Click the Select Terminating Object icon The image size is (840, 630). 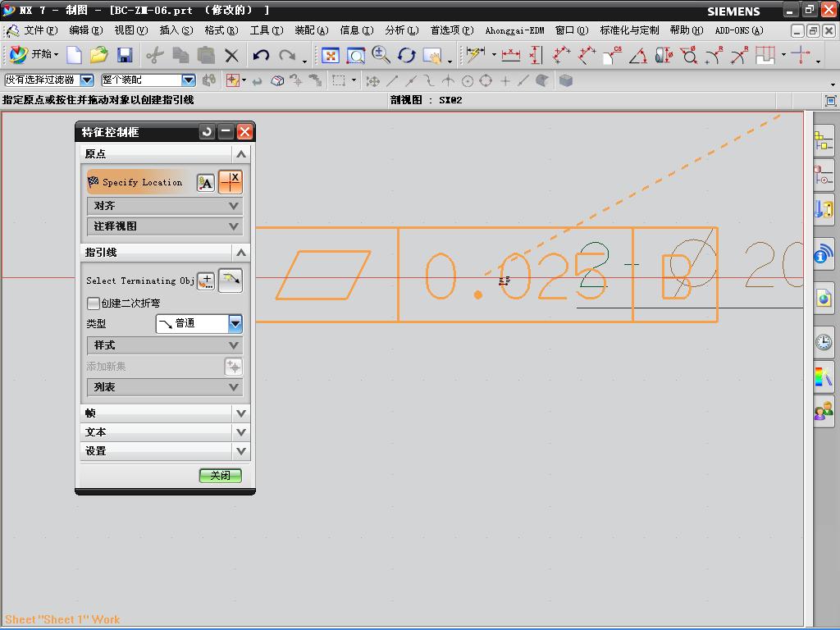tap(206, 281)
